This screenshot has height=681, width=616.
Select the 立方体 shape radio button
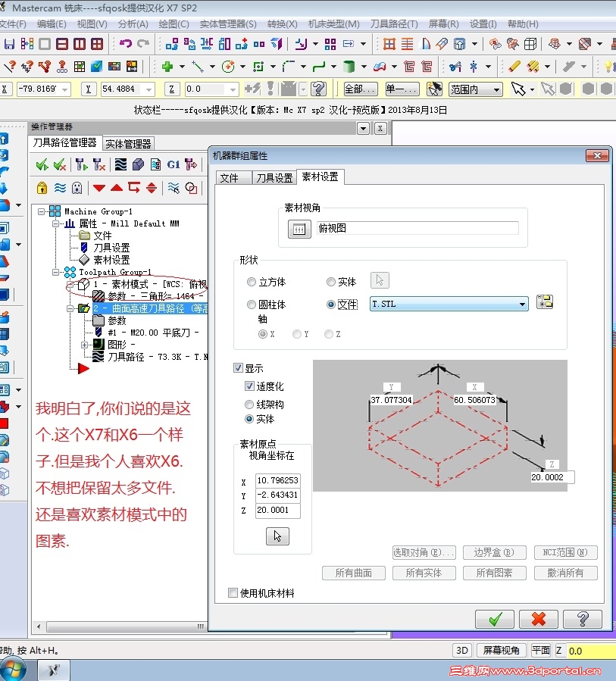[251, 282]
